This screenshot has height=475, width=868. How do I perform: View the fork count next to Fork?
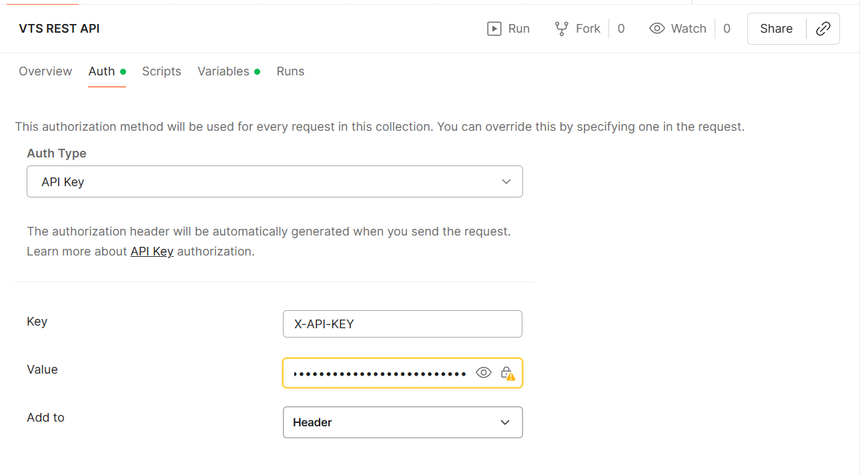coord(621,29)
